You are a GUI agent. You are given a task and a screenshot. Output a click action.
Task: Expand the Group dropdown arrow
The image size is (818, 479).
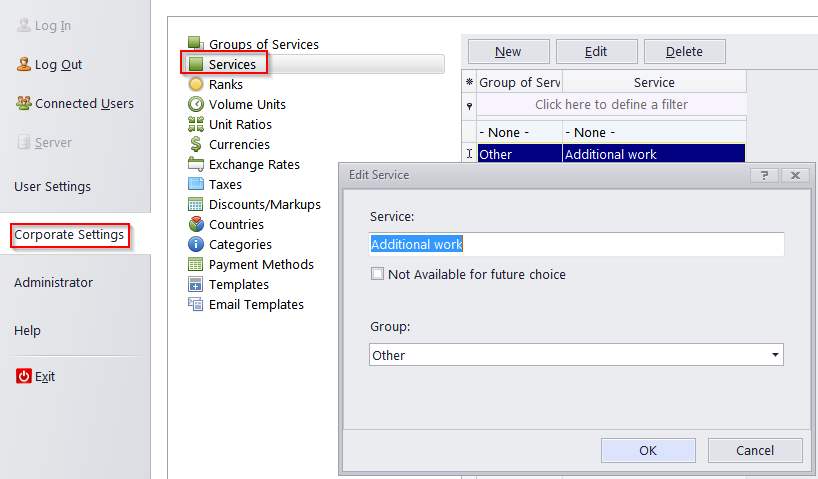(x=775, y=355)
